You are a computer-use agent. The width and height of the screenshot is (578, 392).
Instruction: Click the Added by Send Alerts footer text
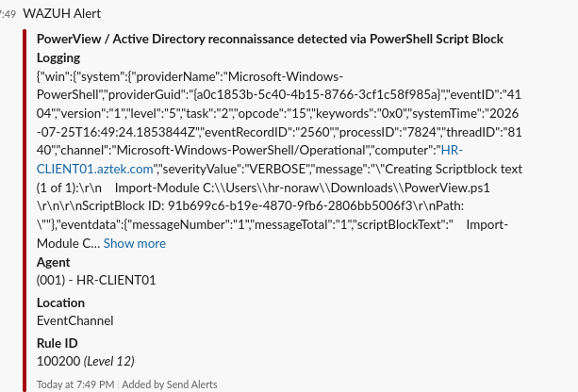170,384
